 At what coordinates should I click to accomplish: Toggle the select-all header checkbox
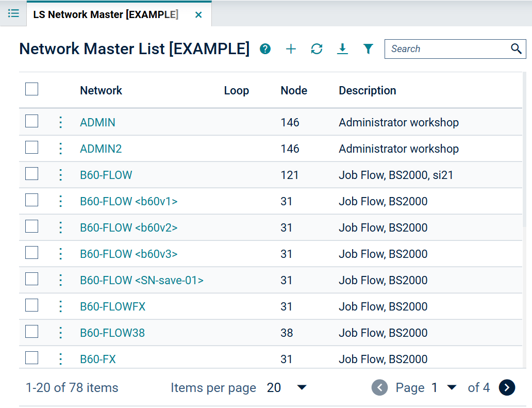pos(31,89)
